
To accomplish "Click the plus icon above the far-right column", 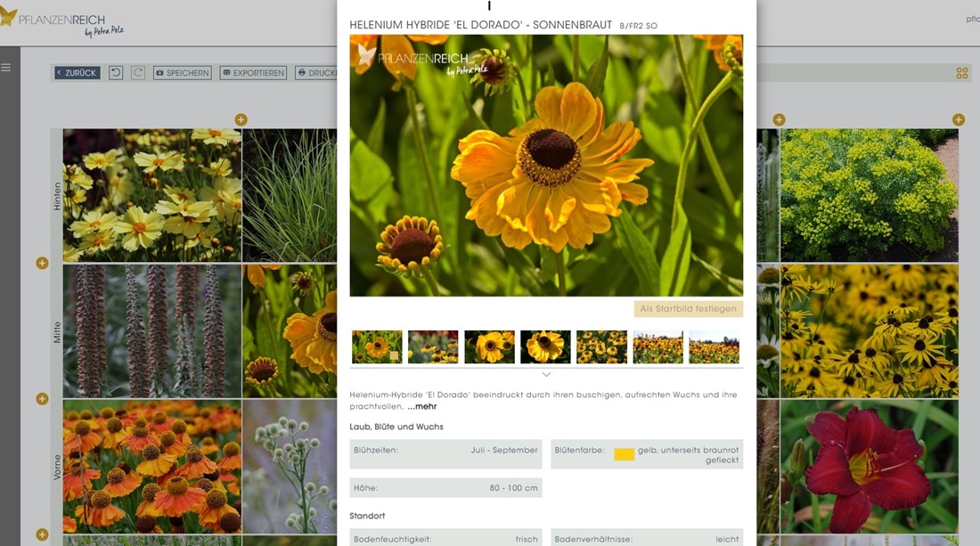I will click(x=959, y=119).
